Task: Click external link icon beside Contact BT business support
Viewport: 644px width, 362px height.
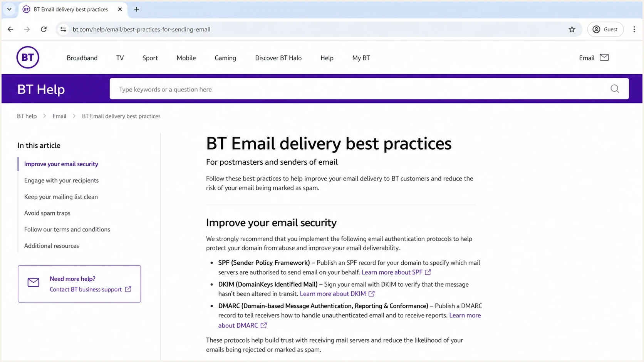Action: click(128, 289)
